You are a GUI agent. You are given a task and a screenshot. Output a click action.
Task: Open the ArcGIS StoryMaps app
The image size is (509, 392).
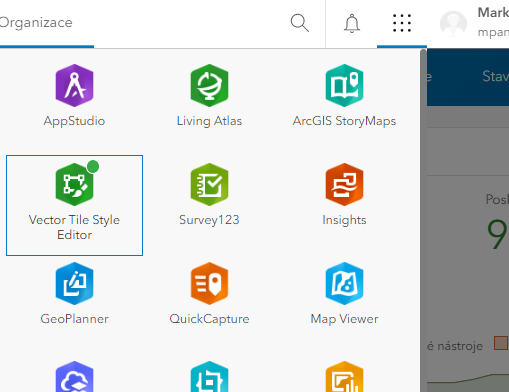[344, 96]
